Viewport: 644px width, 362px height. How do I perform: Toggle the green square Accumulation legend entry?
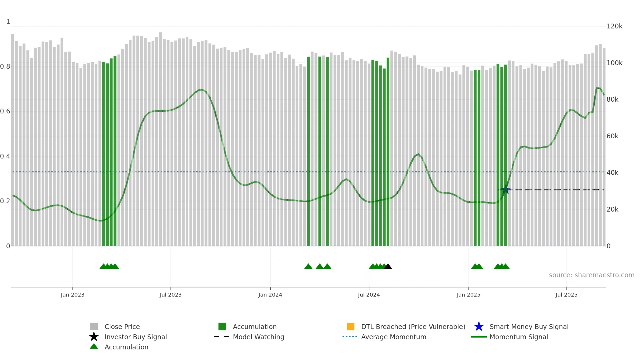pyautogui.click(x=247, y=327)
